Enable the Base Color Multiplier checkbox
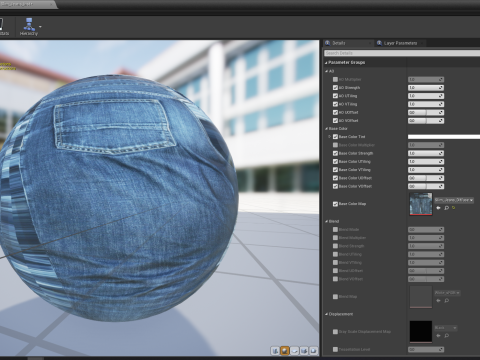 335,145
